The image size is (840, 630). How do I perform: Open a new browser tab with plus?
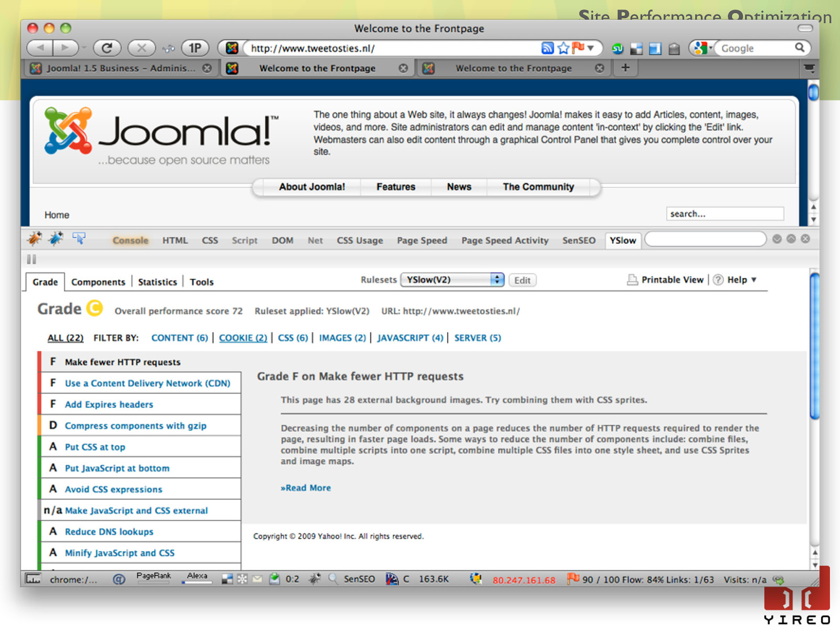625,68
